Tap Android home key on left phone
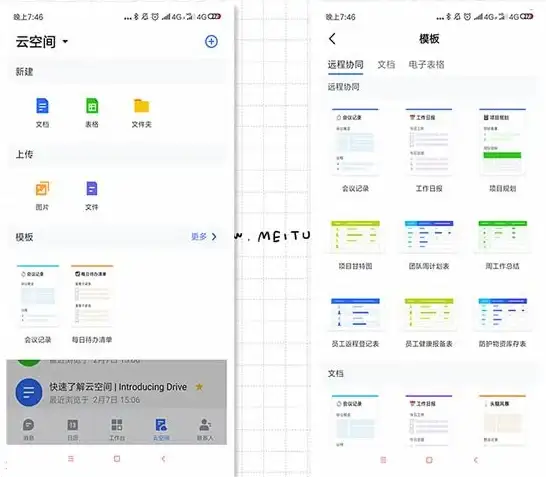 (117, 459)
